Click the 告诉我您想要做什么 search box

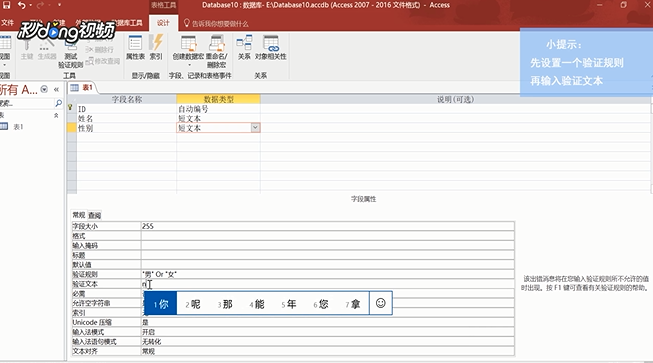(x=220, y=24)
